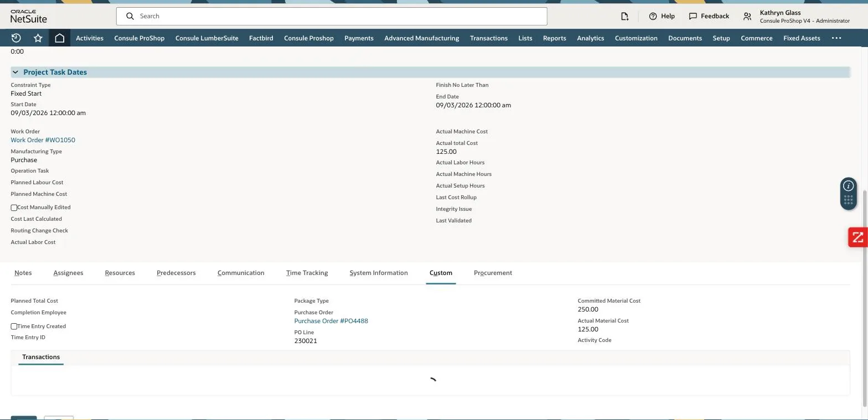
Task: Click the Oracle NetSuite logo
Action: [29, 16]
